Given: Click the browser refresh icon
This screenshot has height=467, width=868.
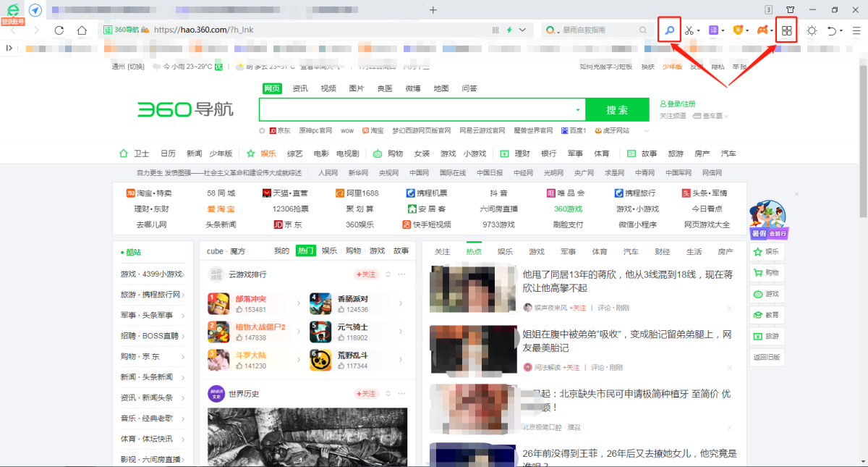Looking at the screenshot, I should pyautogui.click(x=59, y=30).
